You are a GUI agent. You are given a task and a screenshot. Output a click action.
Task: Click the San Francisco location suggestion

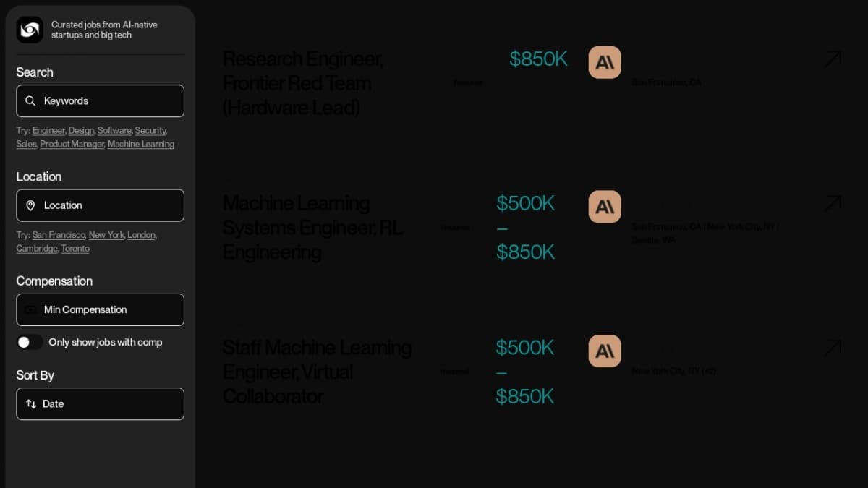[x=59, y=234]
